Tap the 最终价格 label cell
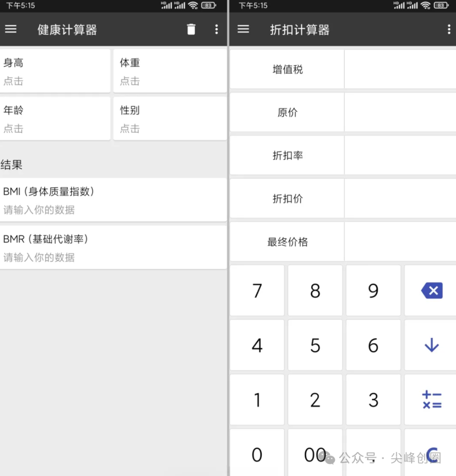This screenshot has width=456, height=476. [x=287, y=242]
